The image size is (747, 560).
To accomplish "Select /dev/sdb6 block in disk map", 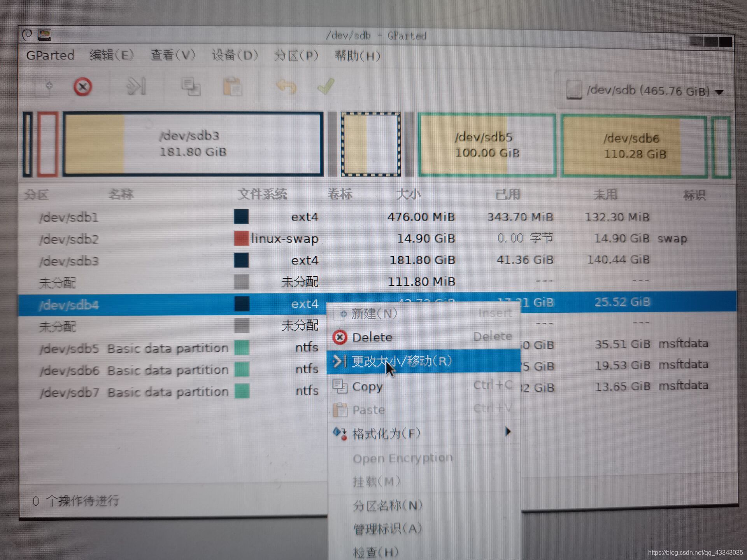I will (x=634, y=146).
